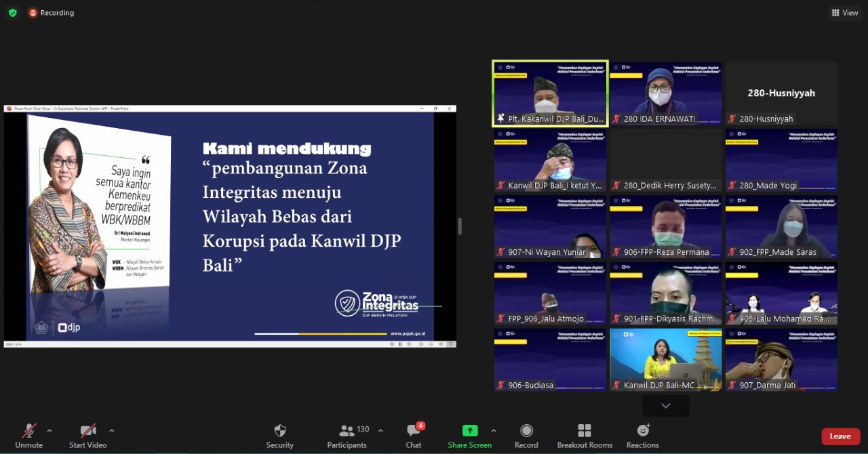This screenshot has width=868, height=454.
Task: Expand video options arrow beside Start Video
Action: (112, 430)
